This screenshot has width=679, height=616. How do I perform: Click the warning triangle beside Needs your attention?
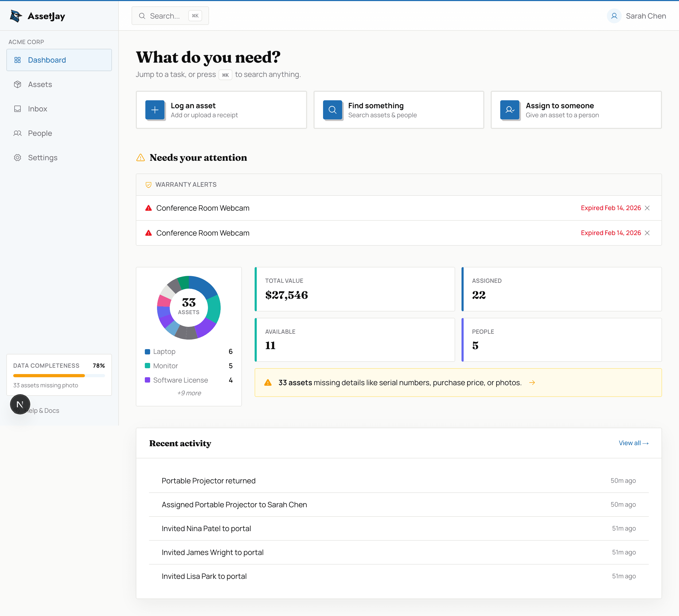[x=140, y=157]
